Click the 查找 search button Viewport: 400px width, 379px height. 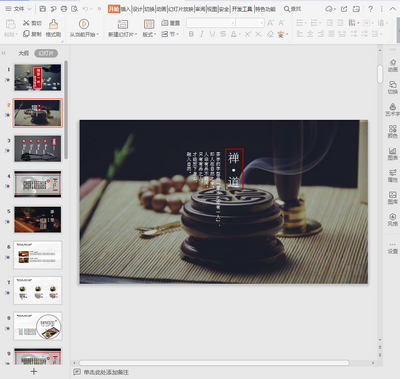point(292,9)
